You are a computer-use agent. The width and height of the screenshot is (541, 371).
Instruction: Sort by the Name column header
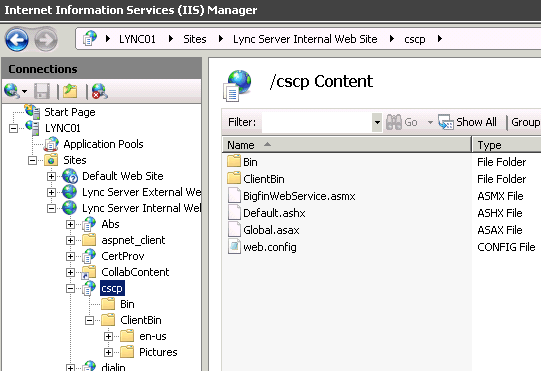pos(346,145)
